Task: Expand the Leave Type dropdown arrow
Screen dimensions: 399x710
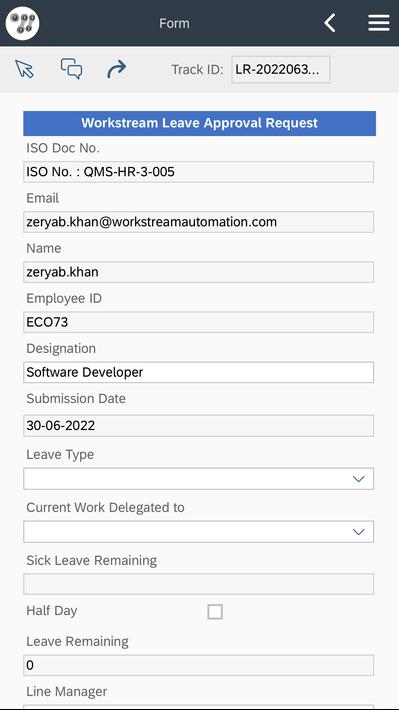Action: [x=358, y=479]
